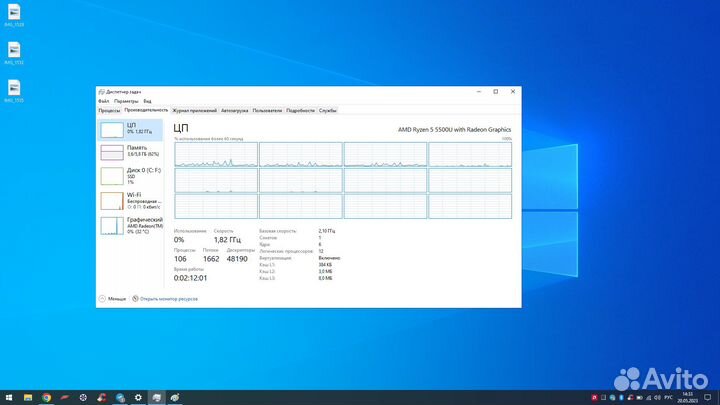
Task: Open the taskbar clock and date
Action: point(687,397)
